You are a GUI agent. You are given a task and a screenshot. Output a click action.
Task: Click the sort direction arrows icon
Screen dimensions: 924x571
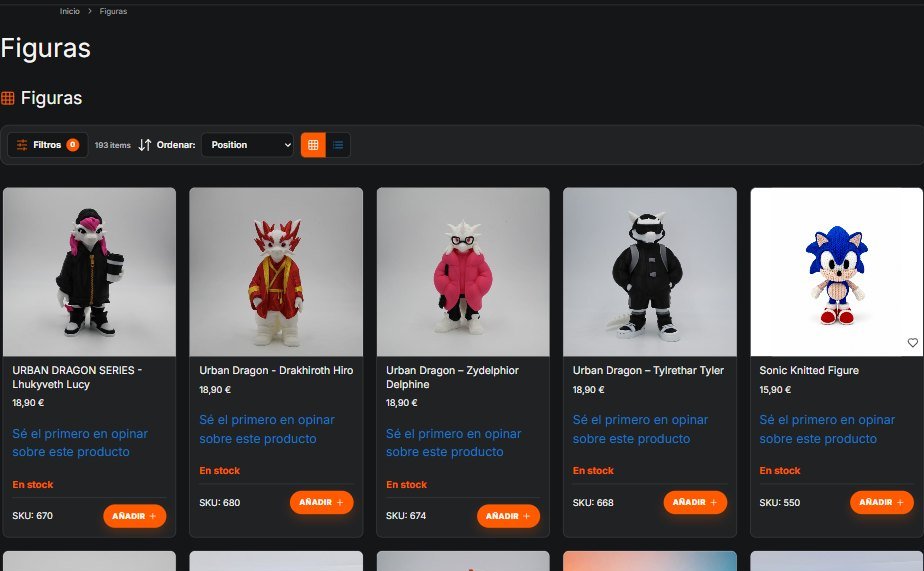[x=145, y=145]
